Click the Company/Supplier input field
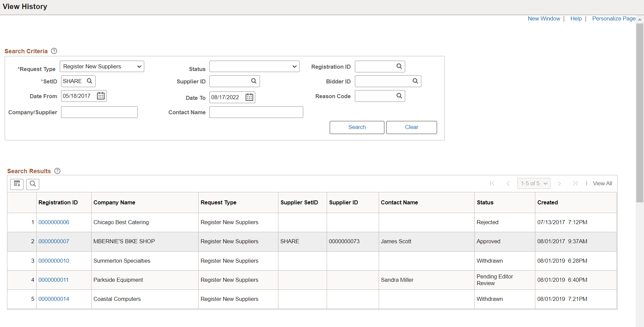Screen dimensions: 644x327 tap(99, 112)
